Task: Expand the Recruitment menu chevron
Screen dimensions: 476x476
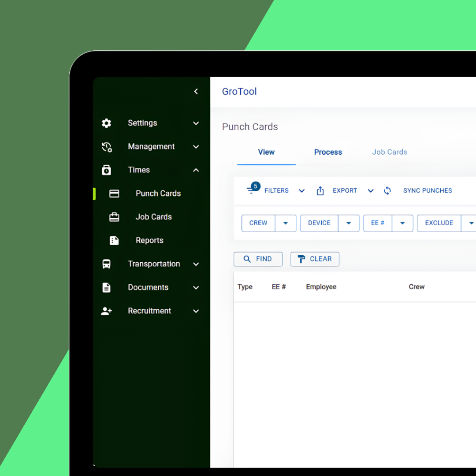Action: (x=196, y=311)
